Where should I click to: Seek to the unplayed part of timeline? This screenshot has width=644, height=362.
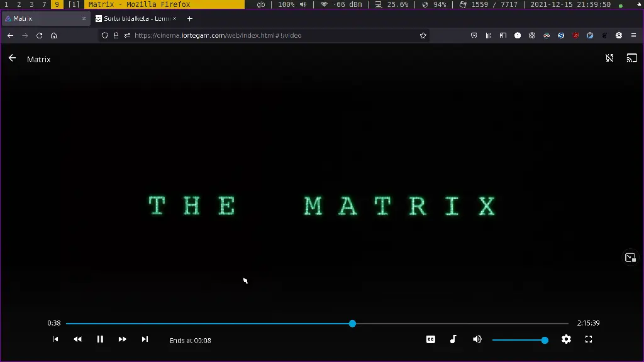pyautogui.click(x=462, y=324)
